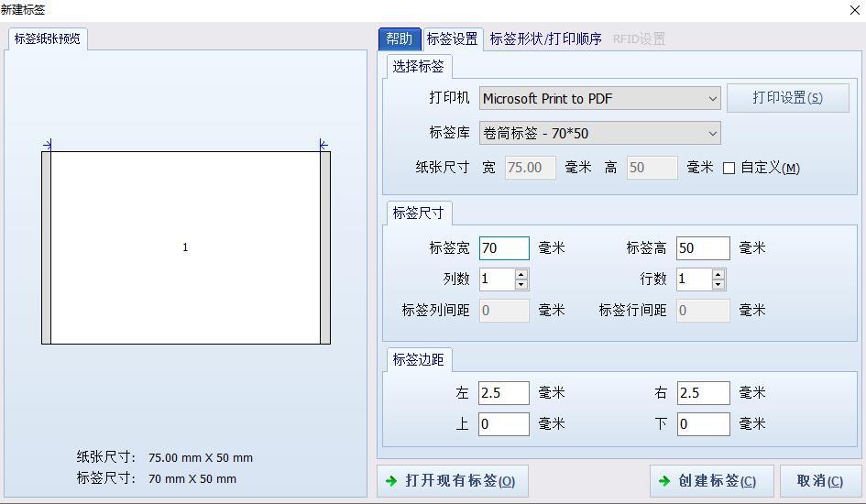866x504 pixels.
Task: Increase 行数 with up arrow
Action: [718, 274]
